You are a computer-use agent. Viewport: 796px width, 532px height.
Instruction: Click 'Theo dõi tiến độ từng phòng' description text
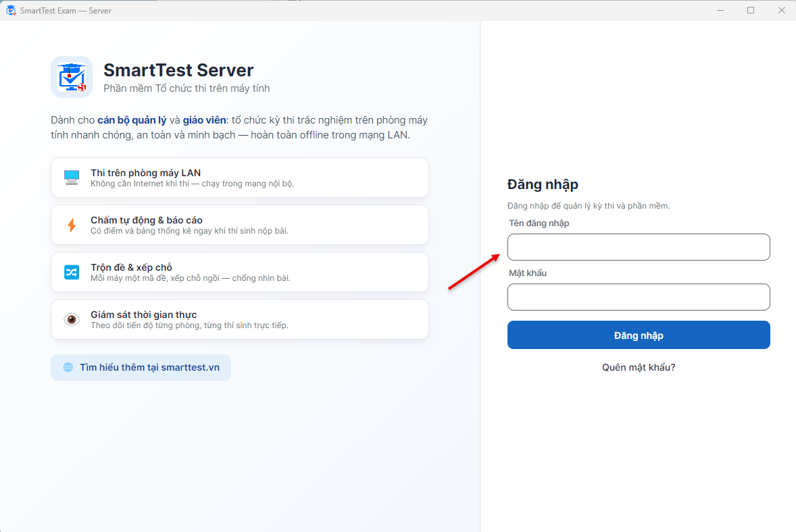tap(189, 325)
